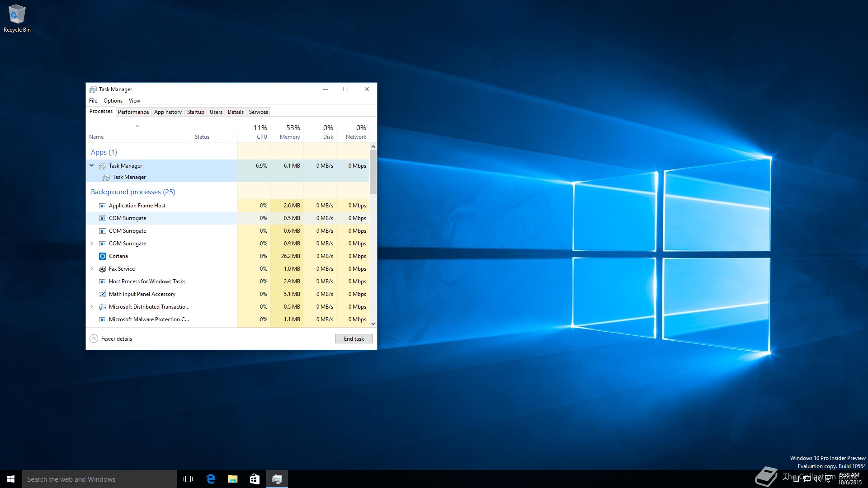Sort by the CPU column header
The height and width of the screenshot is (488, 868).
coord(254,132)
